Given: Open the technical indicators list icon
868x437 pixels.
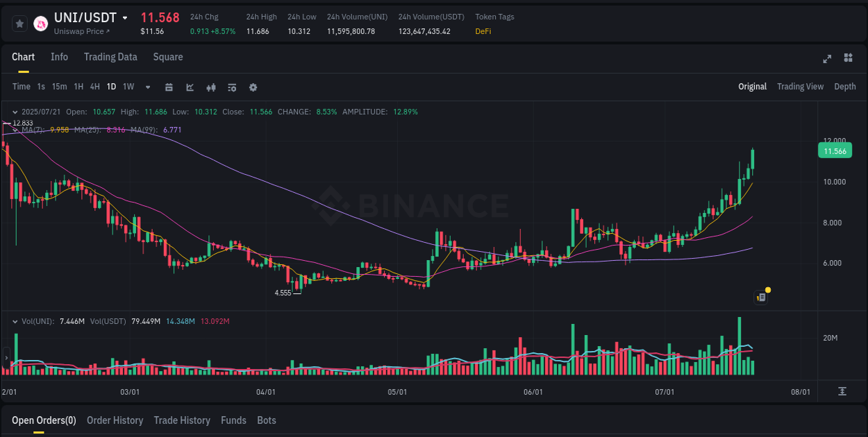Looking at the screenshot, I should (x=231, y=87).
